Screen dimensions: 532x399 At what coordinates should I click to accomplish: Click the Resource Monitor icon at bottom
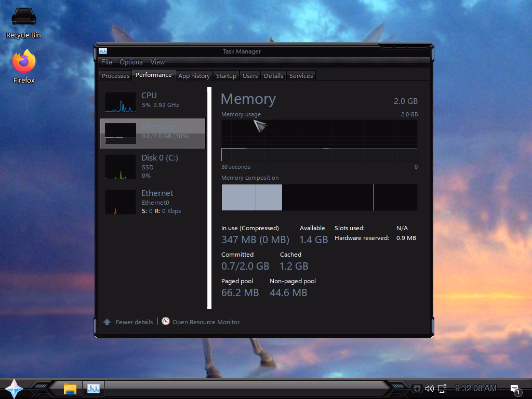click(165, 321)
